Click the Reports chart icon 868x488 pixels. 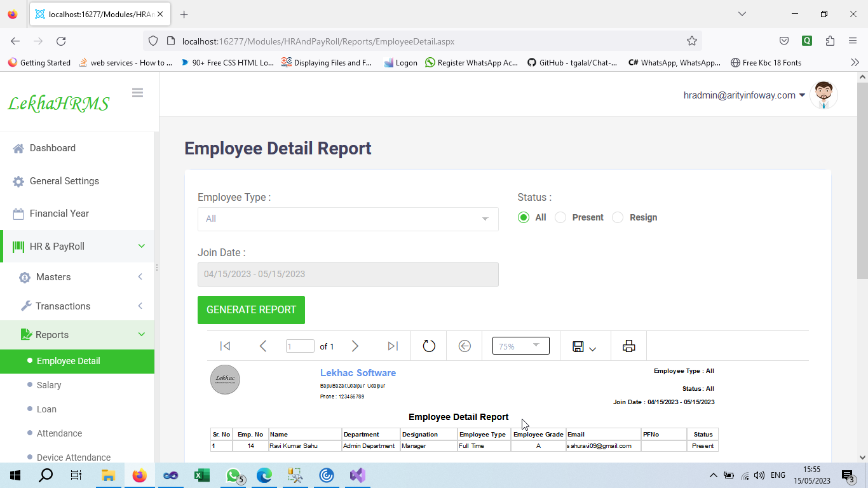[26, 335]
